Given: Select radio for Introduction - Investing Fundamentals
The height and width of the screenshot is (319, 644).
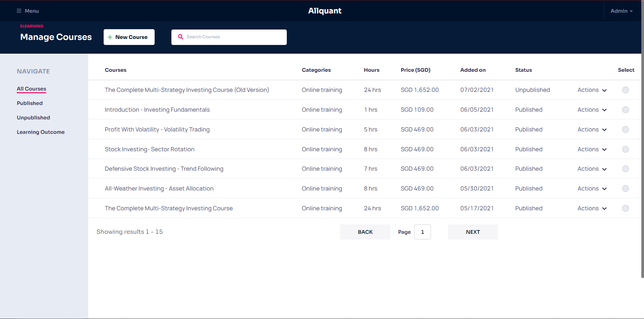Looking at the screenshot, I should [626, 110].
